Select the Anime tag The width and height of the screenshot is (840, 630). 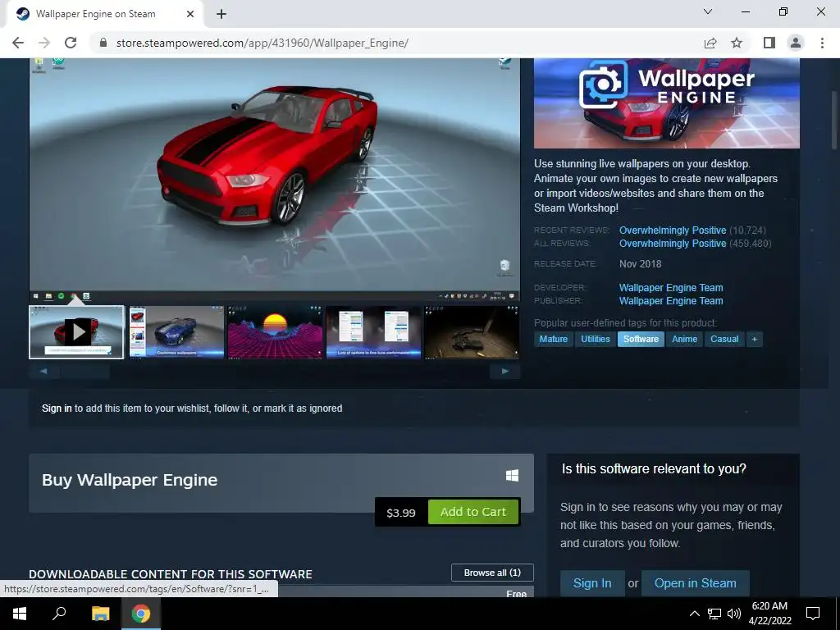(x=684, y=339)
